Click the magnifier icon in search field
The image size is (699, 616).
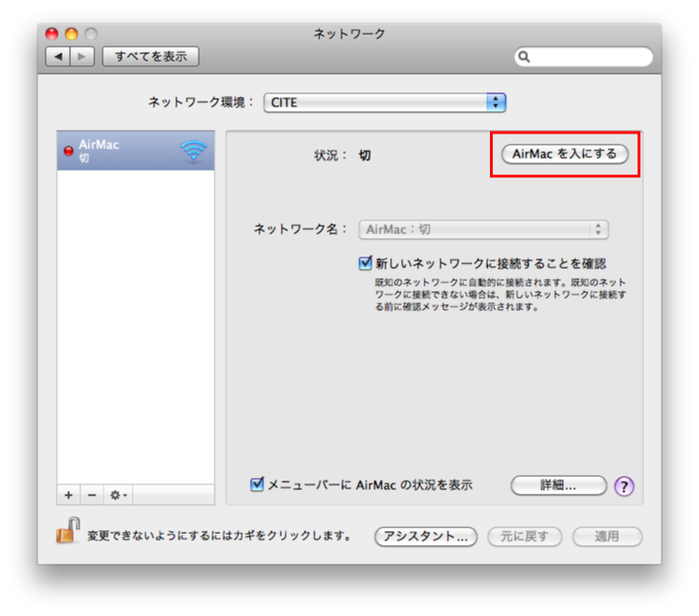[x=525, y=57]
